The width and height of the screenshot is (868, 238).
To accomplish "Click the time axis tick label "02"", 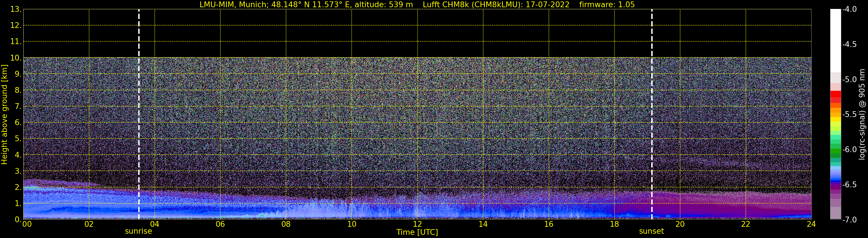I will click(89, 224).
